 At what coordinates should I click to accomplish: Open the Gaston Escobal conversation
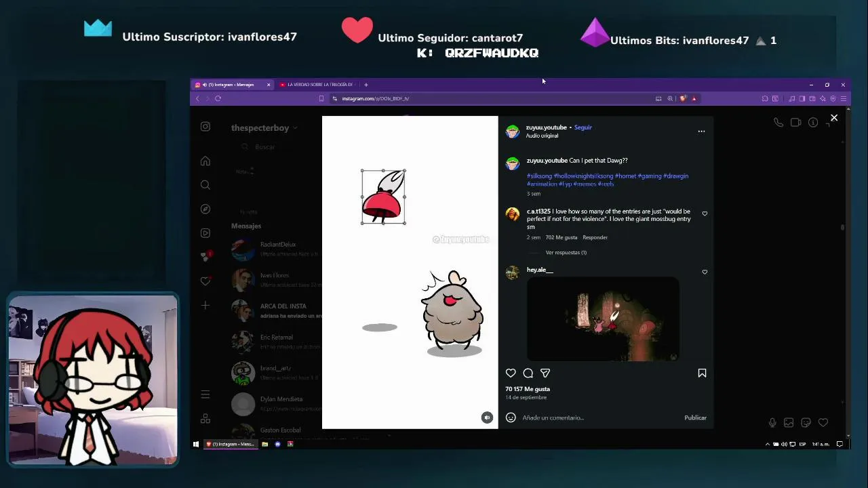(x=276, y=432)
